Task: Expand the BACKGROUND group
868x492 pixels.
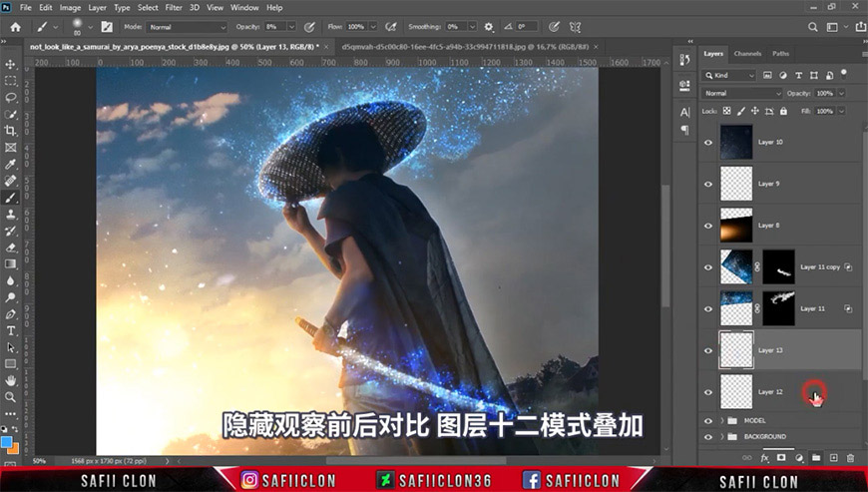Action: click(722, 437)
